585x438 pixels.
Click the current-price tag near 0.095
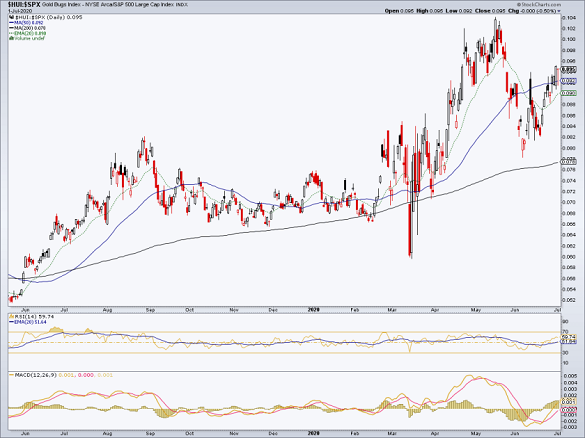569,69
